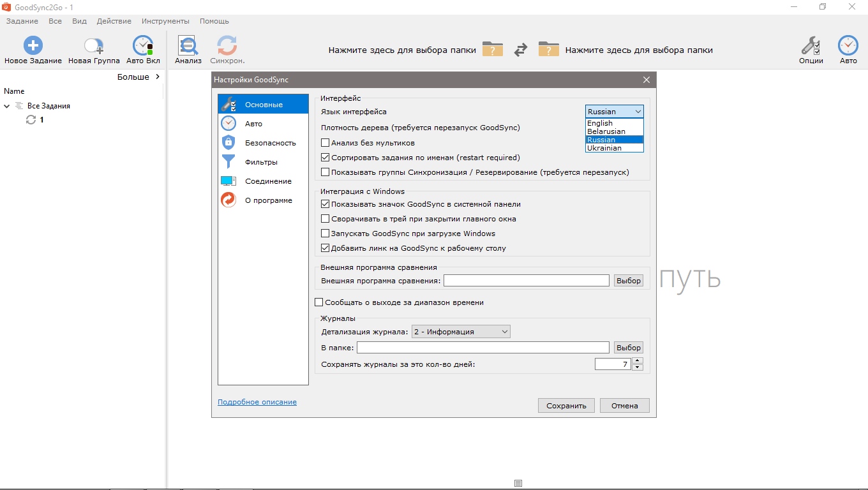Click the Отмена button
Image resolution: width=868 pixels, height=490 pixels.
[x=624, y=406]
